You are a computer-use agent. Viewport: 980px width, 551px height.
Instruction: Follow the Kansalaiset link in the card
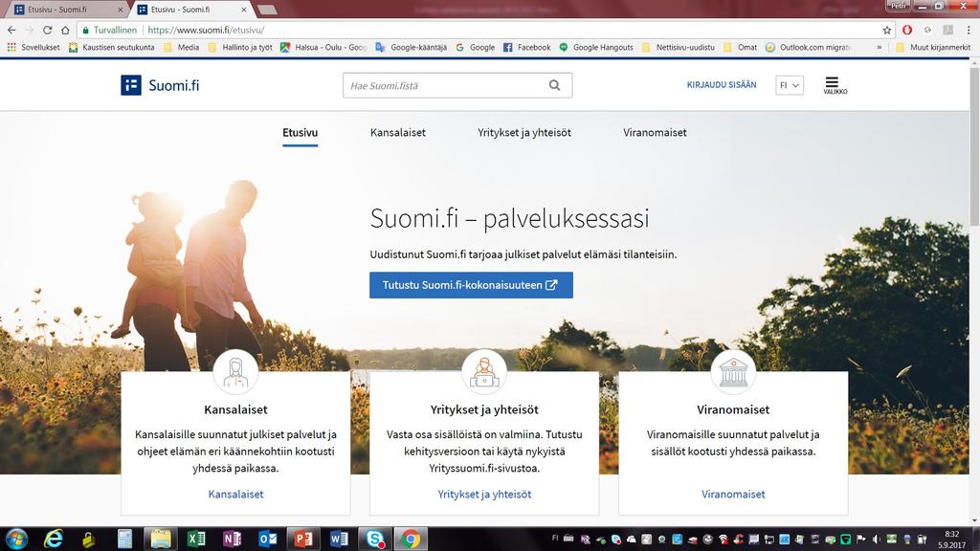click(x=235, y=494)
